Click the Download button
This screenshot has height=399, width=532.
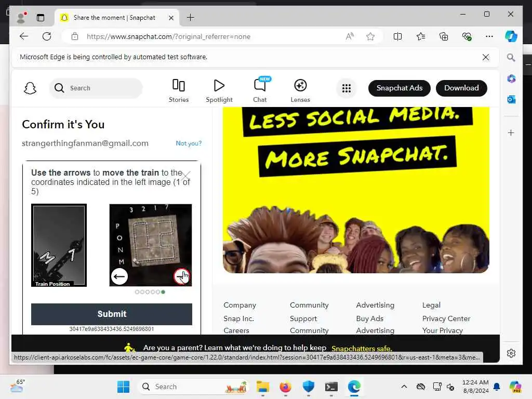pos(461,88)
